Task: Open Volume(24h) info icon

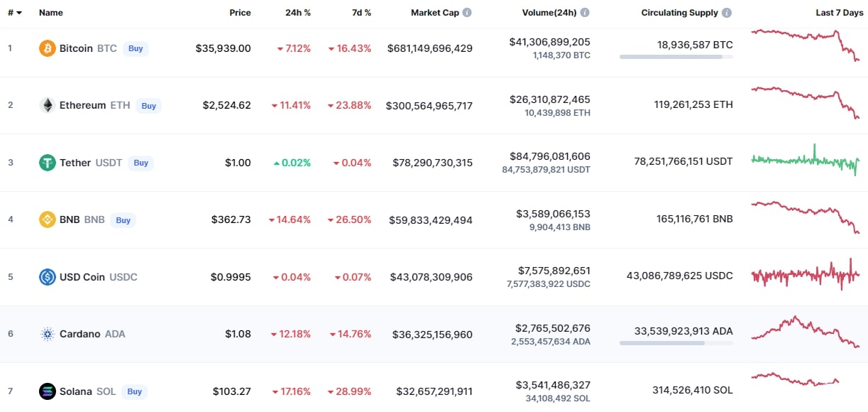Action: [x=584, y=13]
